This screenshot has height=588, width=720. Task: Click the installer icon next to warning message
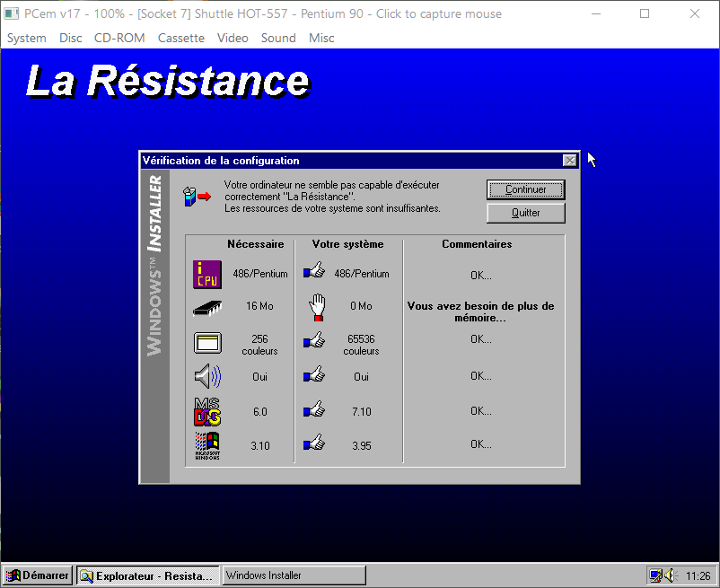point(196,196)
